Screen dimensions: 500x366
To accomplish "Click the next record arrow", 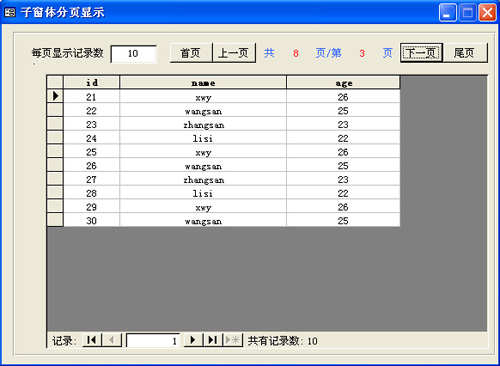I will coord(193,340).
